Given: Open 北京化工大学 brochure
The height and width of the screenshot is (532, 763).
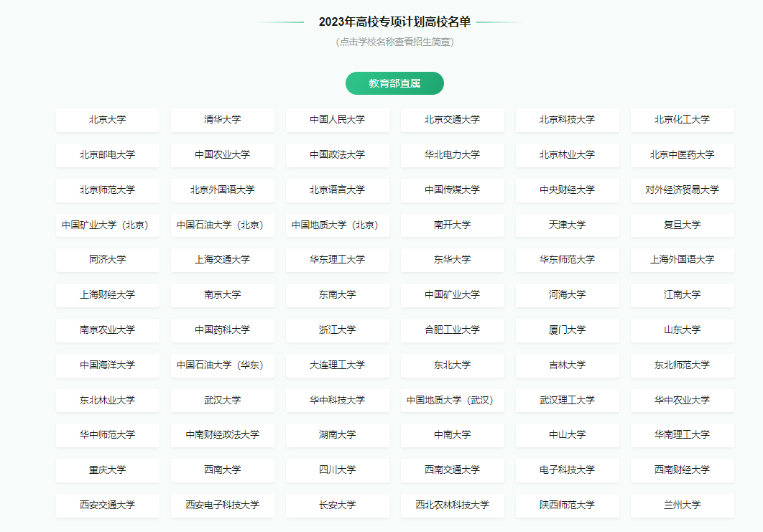Looking at the screenshot, I should click(683, 120).
